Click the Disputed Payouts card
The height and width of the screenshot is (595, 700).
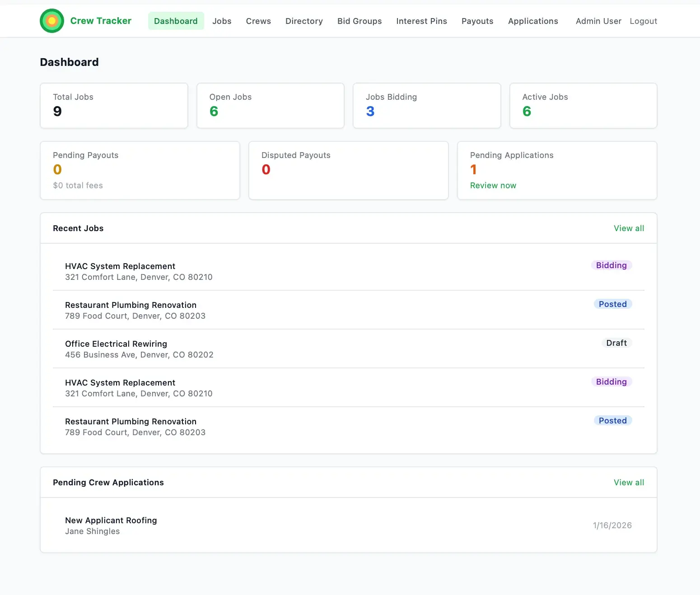click(349, 170)
